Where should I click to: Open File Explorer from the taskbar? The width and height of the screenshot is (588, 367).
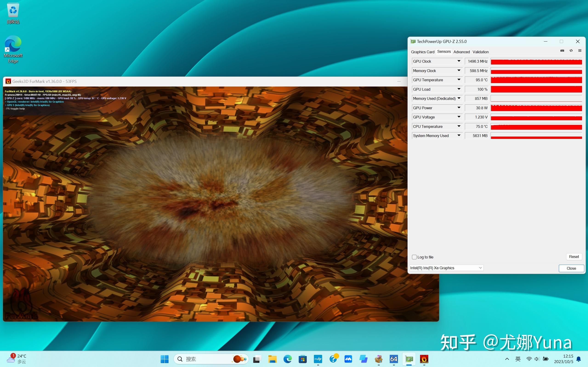click(272, 359)
